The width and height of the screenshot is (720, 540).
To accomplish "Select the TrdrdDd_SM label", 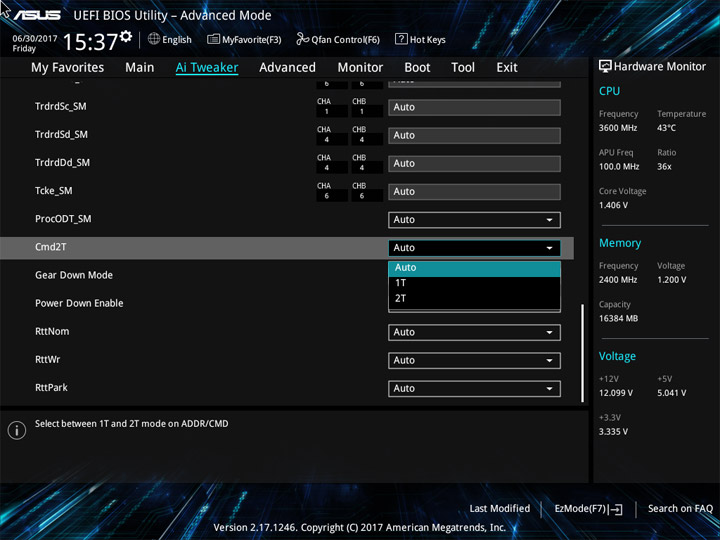I will pos(62,163).
